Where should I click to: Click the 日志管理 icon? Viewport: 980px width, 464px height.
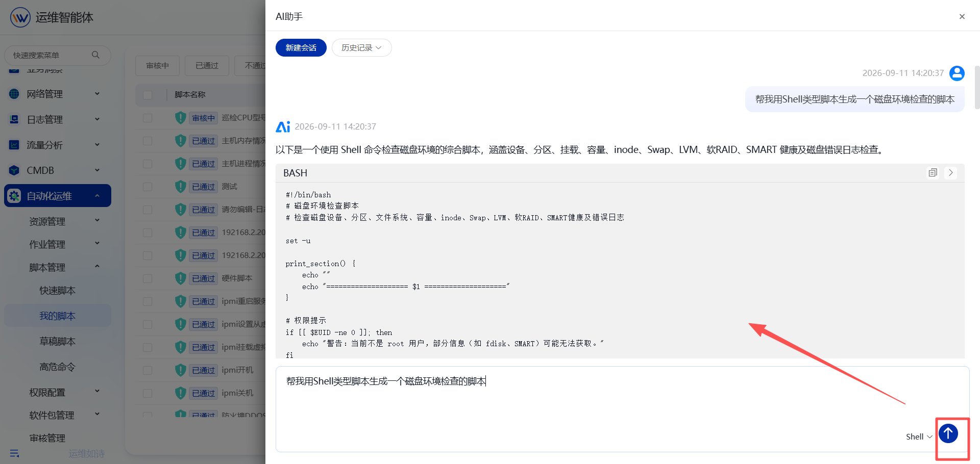(14, 119)
